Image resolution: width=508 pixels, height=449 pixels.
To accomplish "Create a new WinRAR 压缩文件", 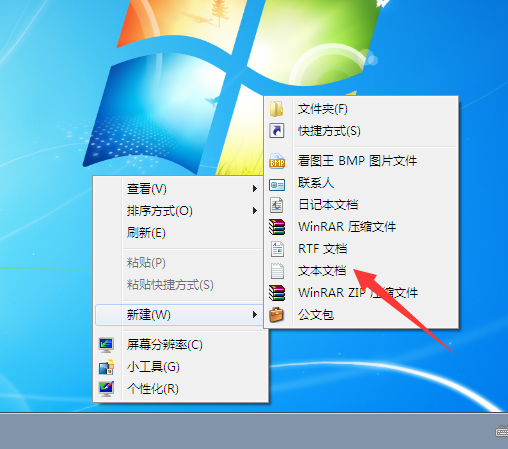I will click(361, 227).
